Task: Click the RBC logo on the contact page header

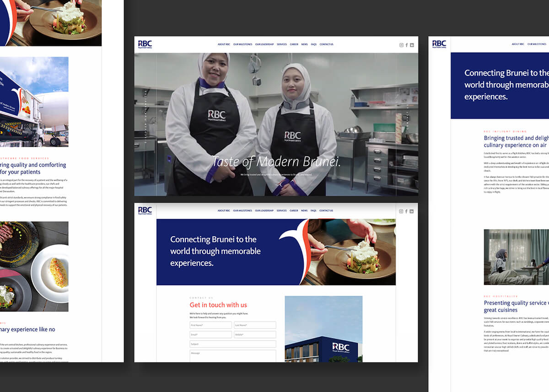Action: point(145,210)
